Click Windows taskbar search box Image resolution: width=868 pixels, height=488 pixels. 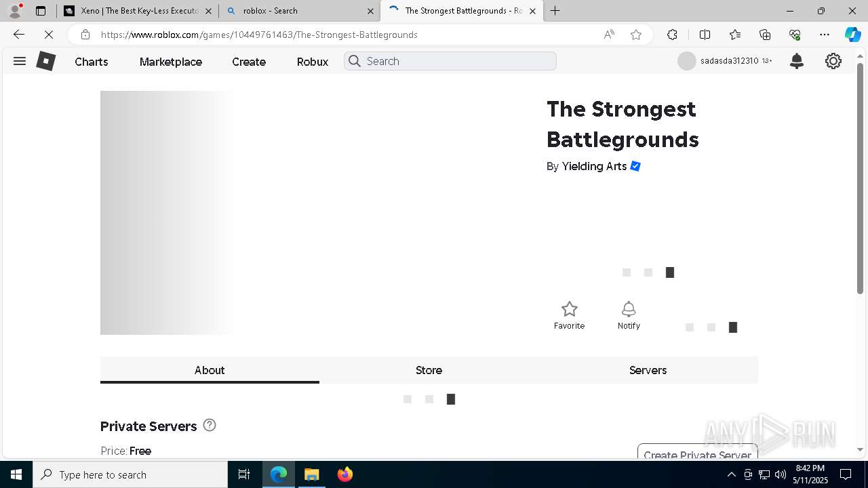click(x=130, y=474)
